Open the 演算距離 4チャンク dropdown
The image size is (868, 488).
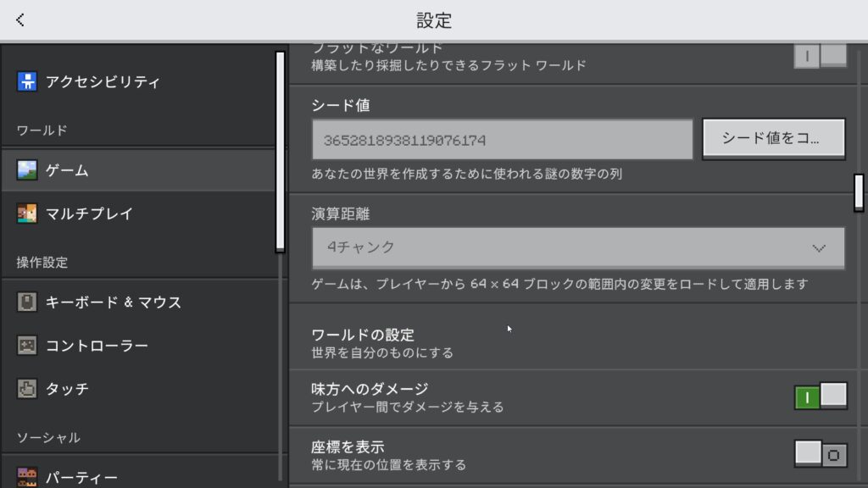coord(578,248)
